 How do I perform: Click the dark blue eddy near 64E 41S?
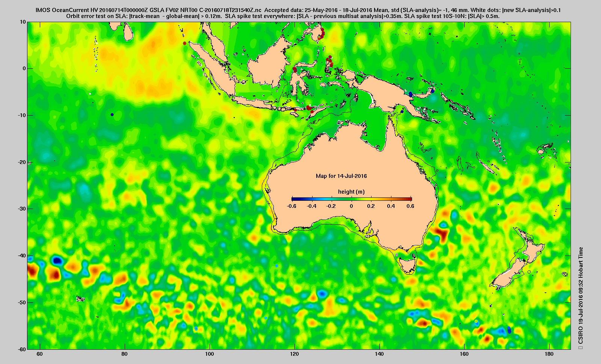57,260
